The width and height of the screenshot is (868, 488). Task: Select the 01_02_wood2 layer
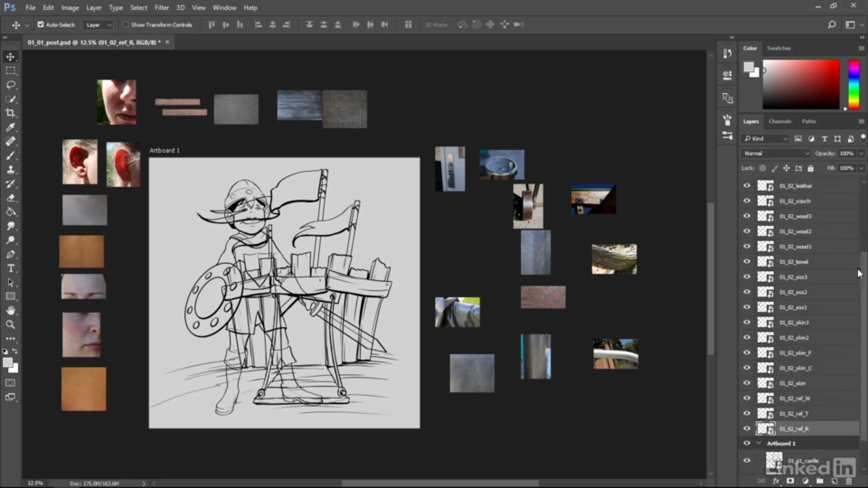coord(795,231)
